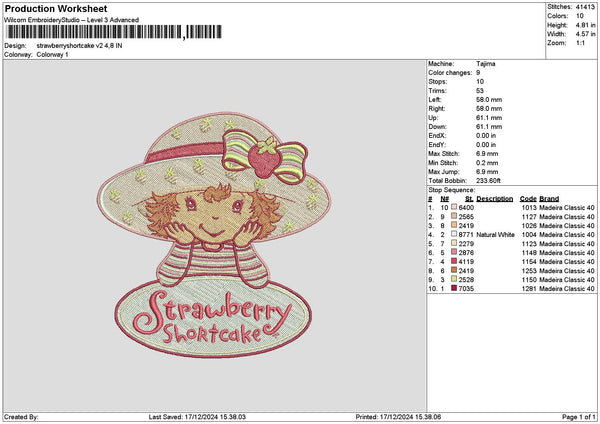Click the Madeira Classic 40 brand for code 1281
The height and width of the screenshot is (424, 600).
click(x=567, y=289)
